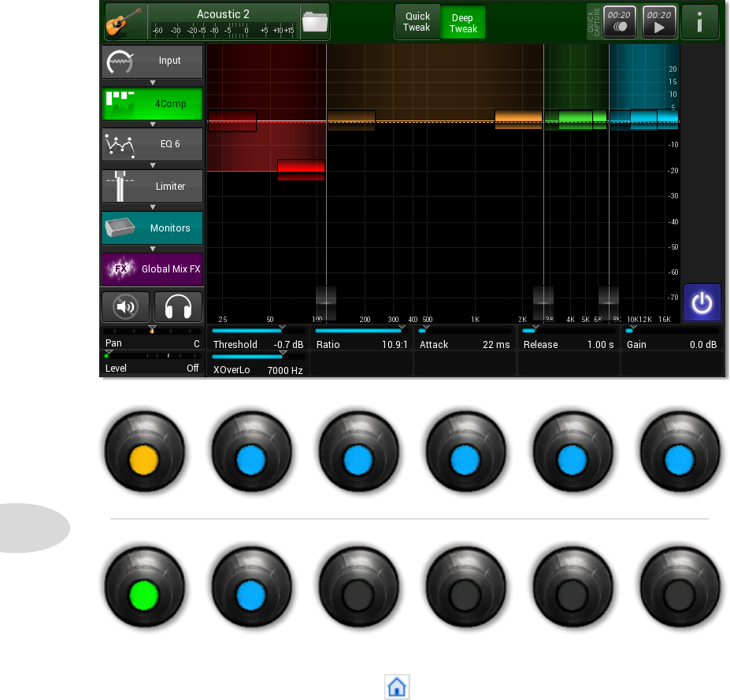
Task: Click the Ratio value 10.9:1
Action: pos(395,345)
